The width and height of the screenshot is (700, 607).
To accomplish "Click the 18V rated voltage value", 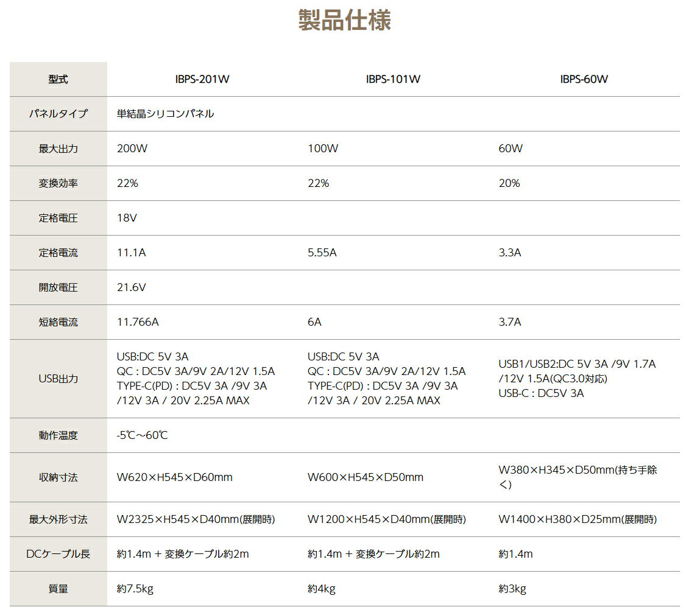I will click(127, 218).
